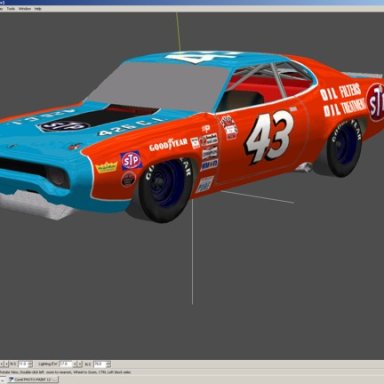Screen dimensions: 384x384
Task: Click the Goodyear decal on front fender
Action: point(168,145)
